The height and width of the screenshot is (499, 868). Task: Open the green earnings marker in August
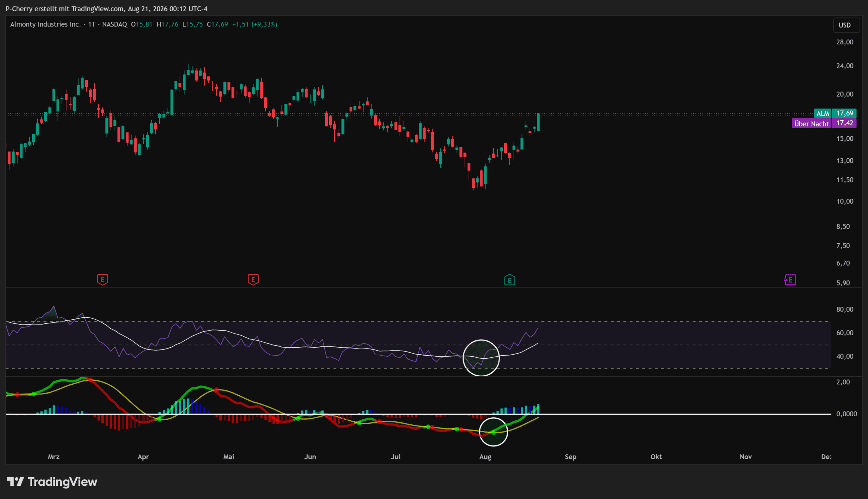pos(510,280)
